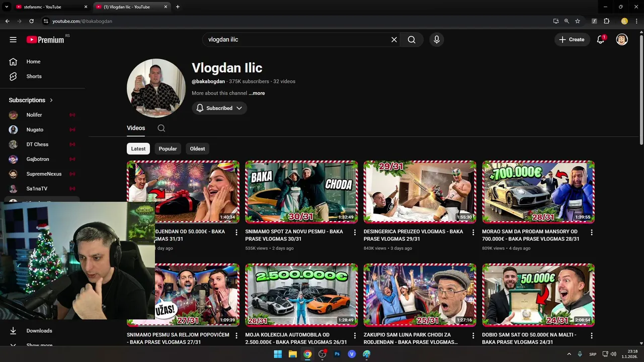Image resolution: width=644 pixels, height=362 pixels.
Task: Open Gajbotron subscription channel
Action: pos(42,159)
